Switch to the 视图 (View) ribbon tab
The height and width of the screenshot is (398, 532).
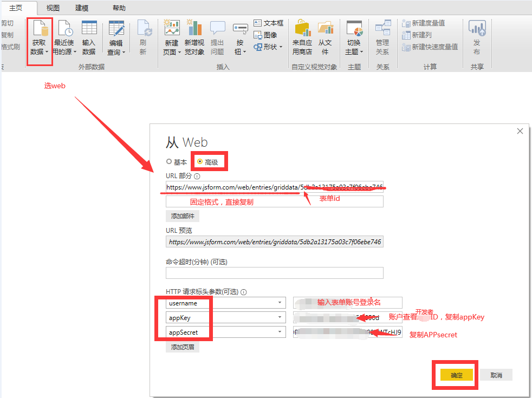53,8
